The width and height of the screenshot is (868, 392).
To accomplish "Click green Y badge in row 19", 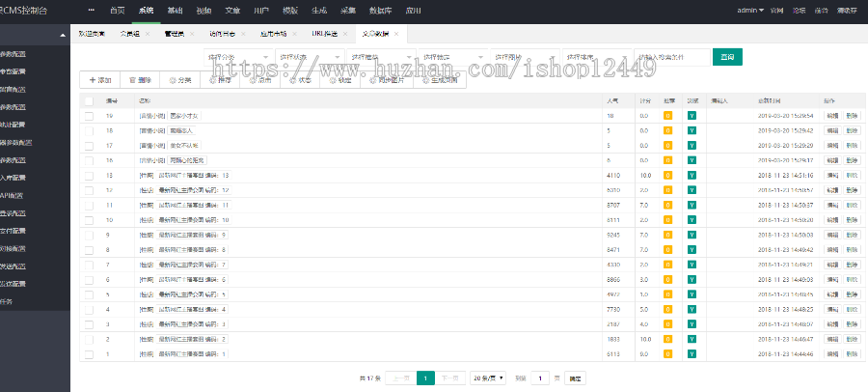I will click(692, 116).
